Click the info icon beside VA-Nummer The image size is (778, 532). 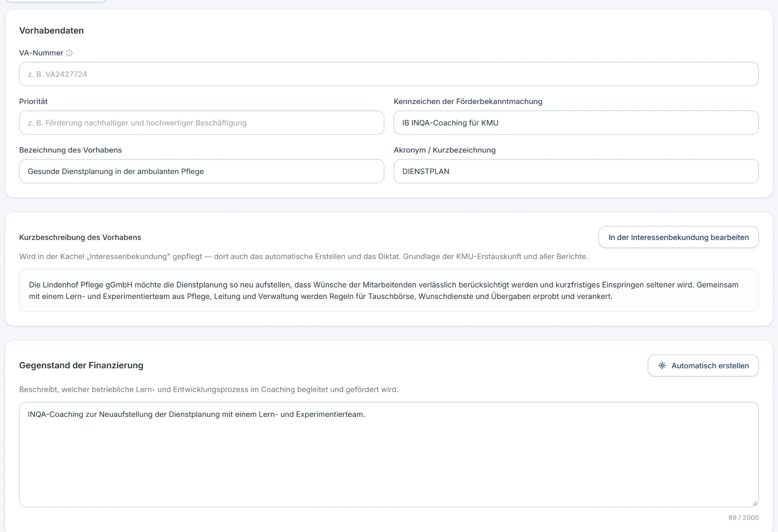(69, 53)
